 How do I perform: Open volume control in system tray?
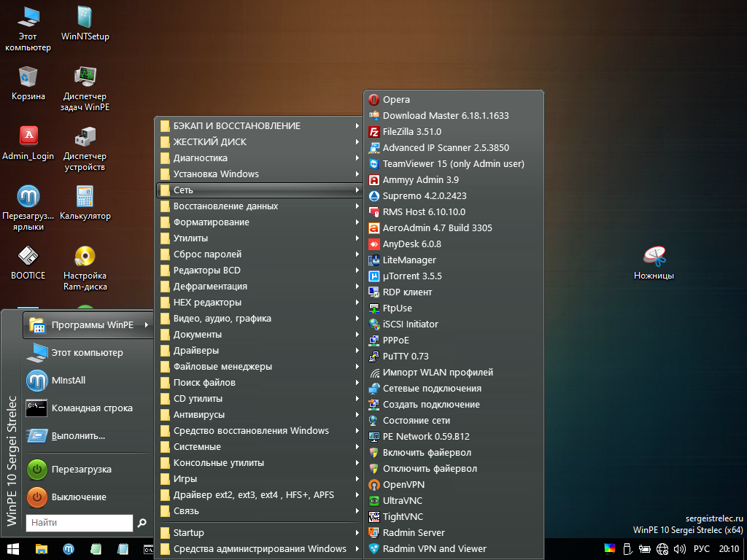pos(680,549)
